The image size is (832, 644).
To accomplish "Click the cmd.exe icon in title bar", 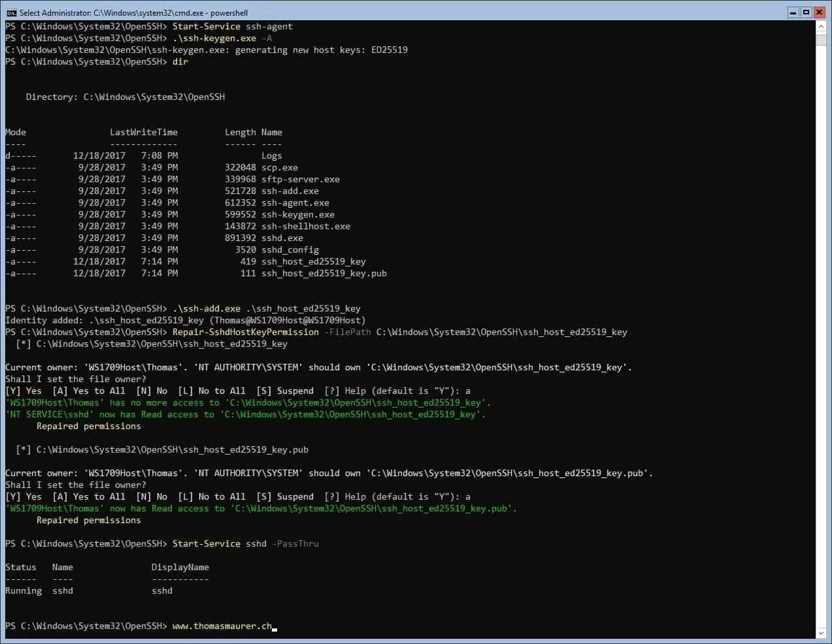I will (x=11, y=12).
